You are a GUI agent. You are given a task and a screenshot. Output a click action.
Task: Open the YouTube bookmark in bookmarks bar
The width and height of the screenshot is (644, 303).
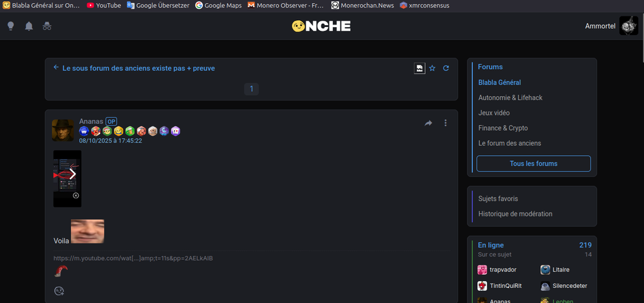[104, 5]
